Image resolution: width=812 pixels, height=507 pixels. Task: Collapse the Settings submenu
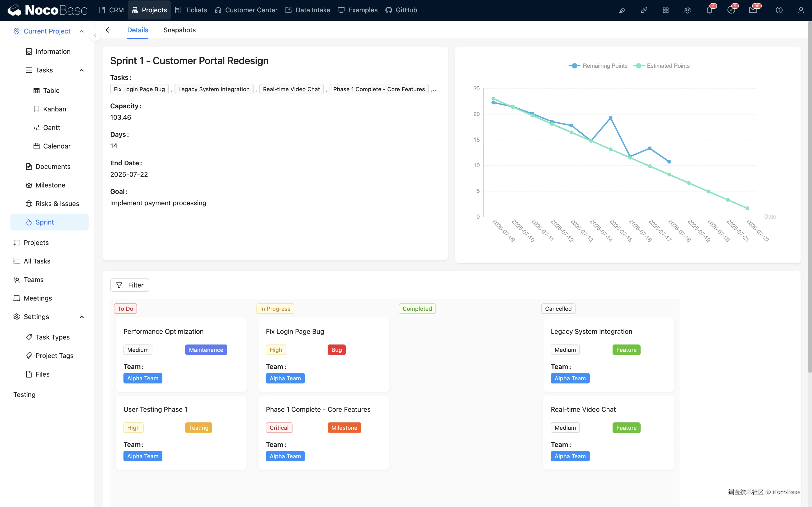(x=81, y=317)
